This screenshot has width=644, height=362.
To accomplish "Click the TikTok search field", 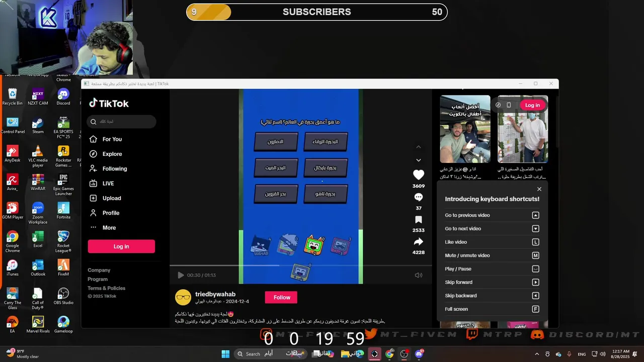I will [x=121, y=122].
